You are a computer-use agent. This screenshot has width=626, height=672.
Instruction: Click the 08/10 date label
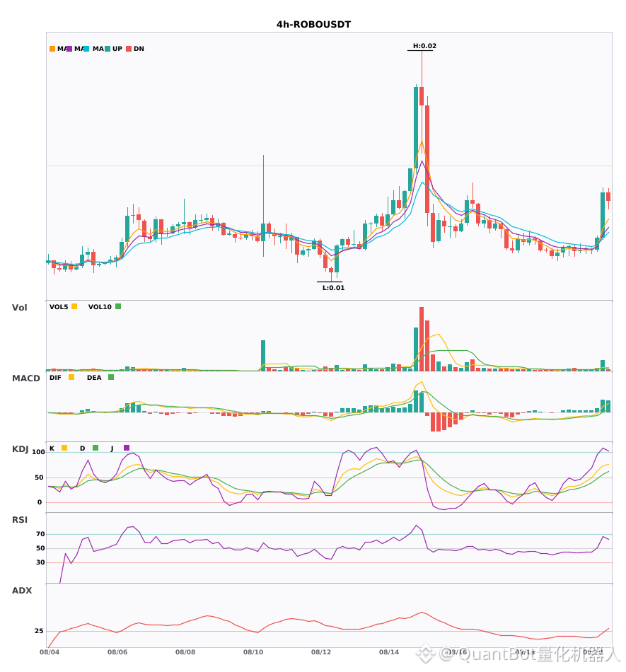(253, 652)
